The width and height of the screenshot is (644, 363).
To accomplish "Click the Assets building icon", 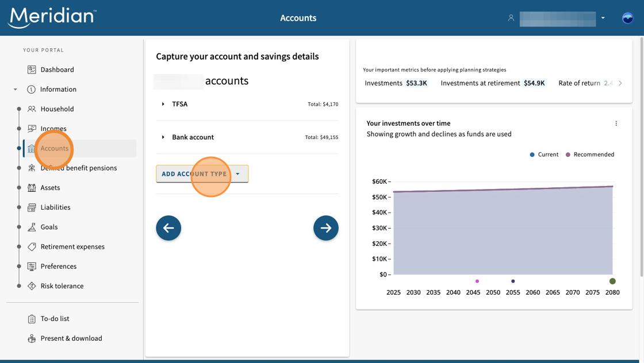I will [32, 188].
